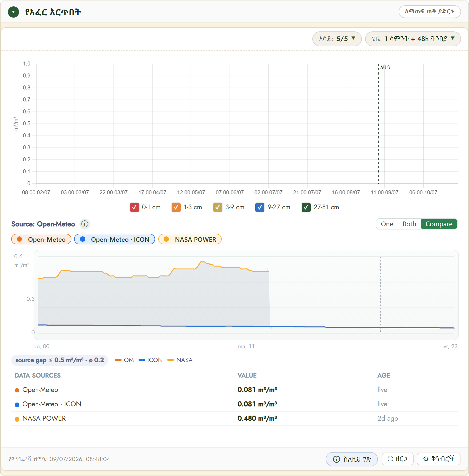This screenshot has width=469, height=476.
Task: Switch to the Both view tab
Action: click(x=409, y=224)
